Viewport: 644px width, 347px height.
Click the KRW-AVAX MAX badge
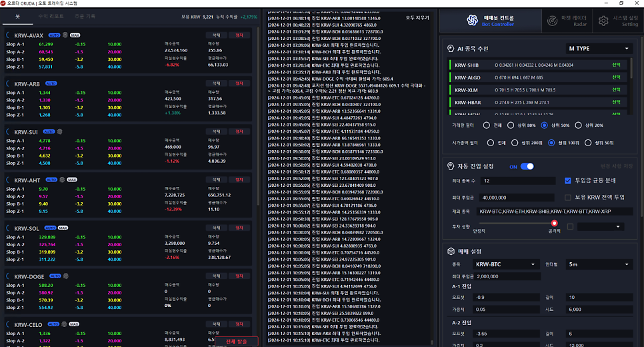tap(75, 35)
